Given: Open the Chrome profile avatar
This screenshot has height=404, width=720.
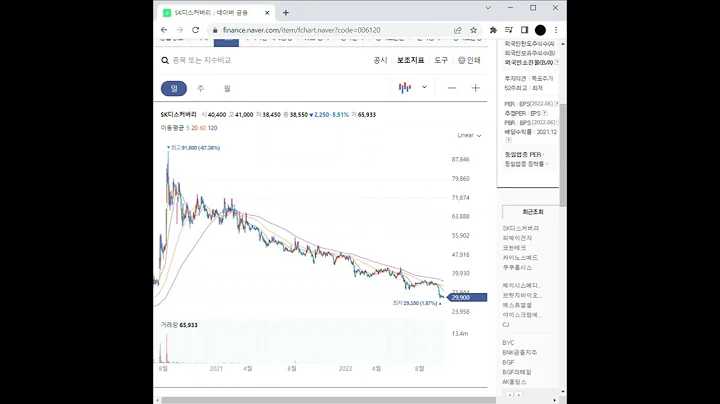Looking at the screenshot, I should click(540, 30).
